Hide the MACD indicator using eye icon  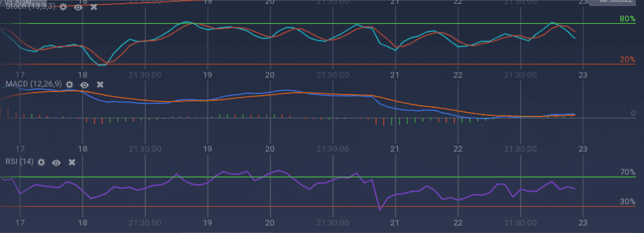pyautogui.click(x=84, y=84)
